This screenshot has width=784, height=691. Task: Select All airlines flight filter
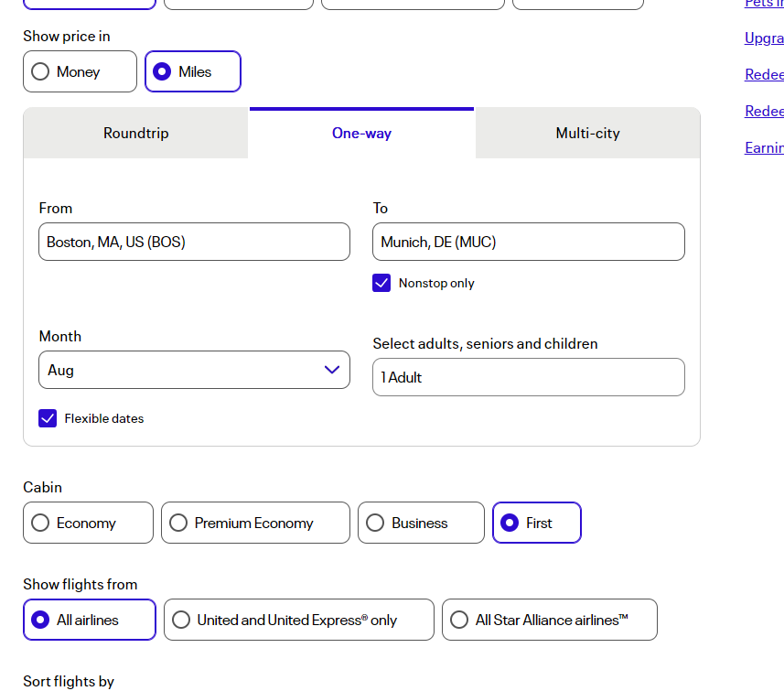click(41, 620)
